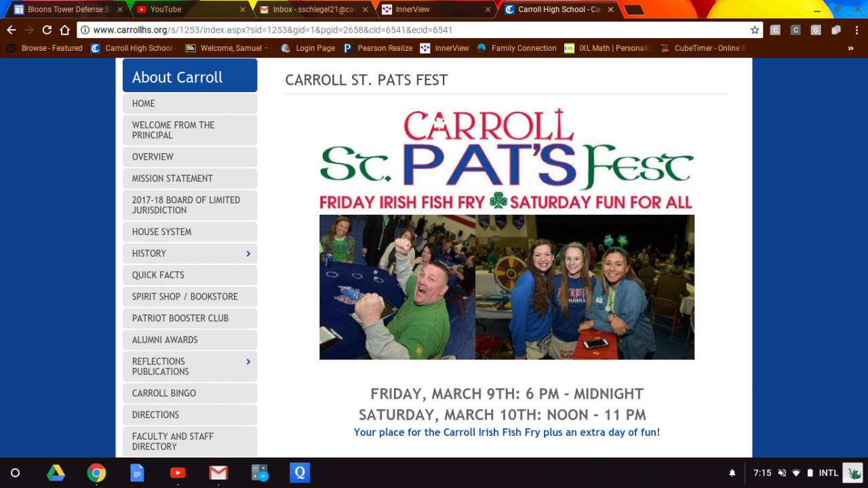Screen dimensions: 868x488
Task: Open a new tab
Action: point(633,9)
